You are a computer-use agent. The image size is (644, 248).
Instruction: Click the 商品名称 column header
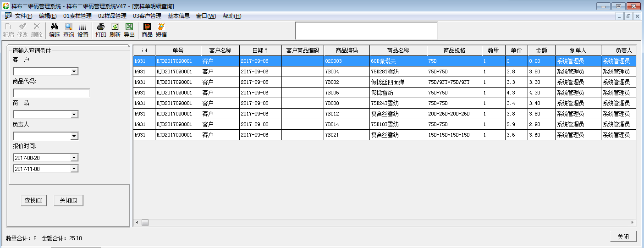tap(398, 50)
